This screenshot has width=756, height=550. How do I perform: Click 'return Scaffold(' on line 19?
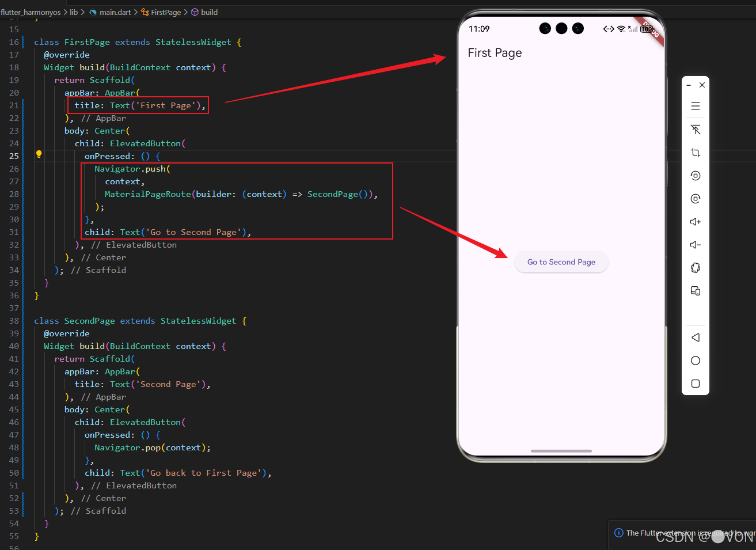[x=94, y=80]
